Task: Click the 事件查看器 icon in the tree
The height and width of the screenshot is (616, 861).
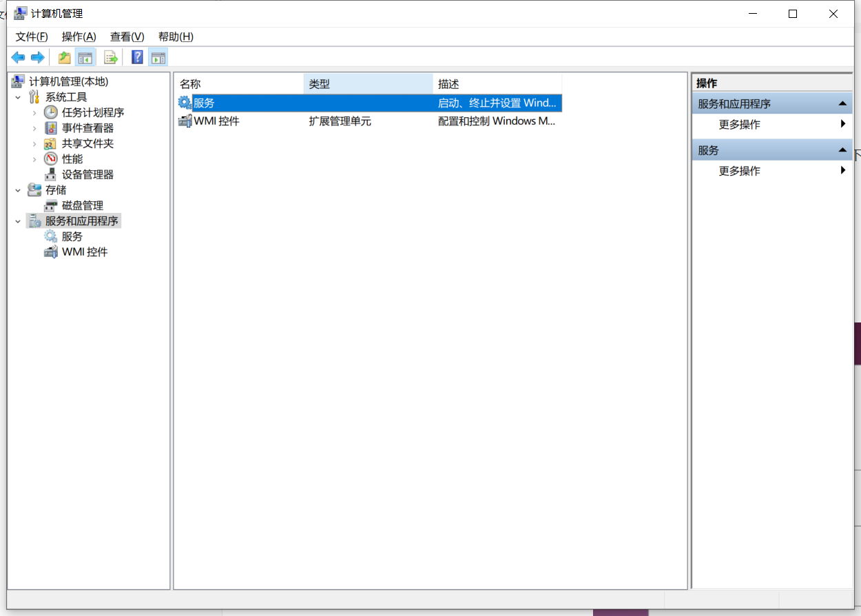Action: pos(51,128)
